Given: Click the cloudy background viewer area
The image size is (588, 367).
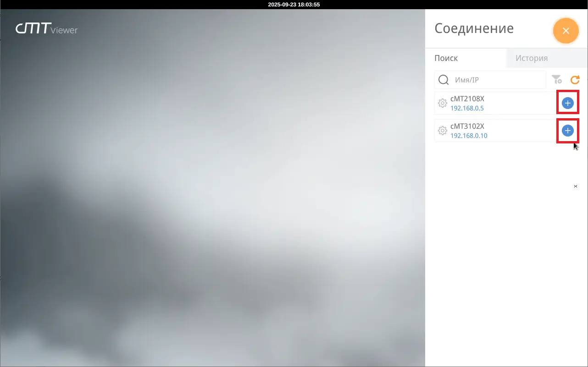Looking at the screenshot, I should [211, 206].
